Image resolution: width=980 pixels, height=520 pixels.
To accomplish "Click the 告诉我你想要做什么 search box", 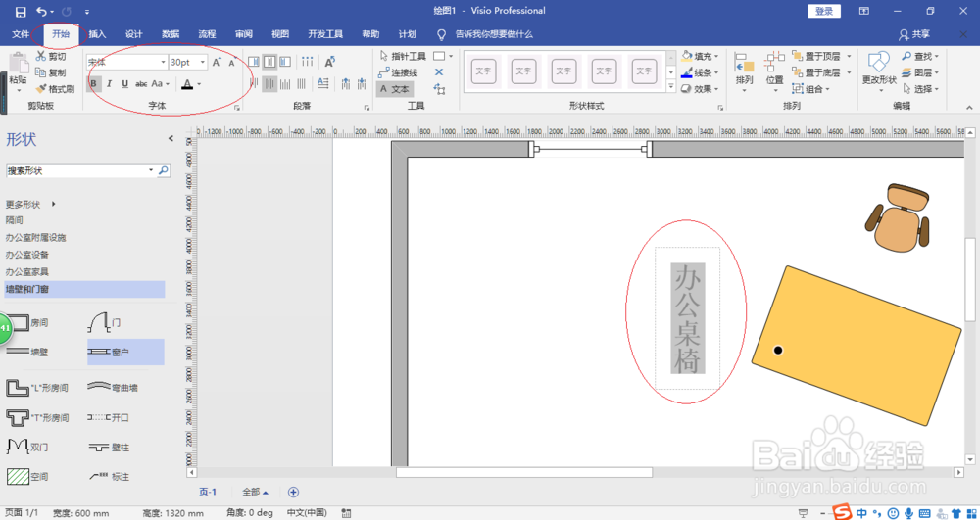I will click(x=494, y=34).
